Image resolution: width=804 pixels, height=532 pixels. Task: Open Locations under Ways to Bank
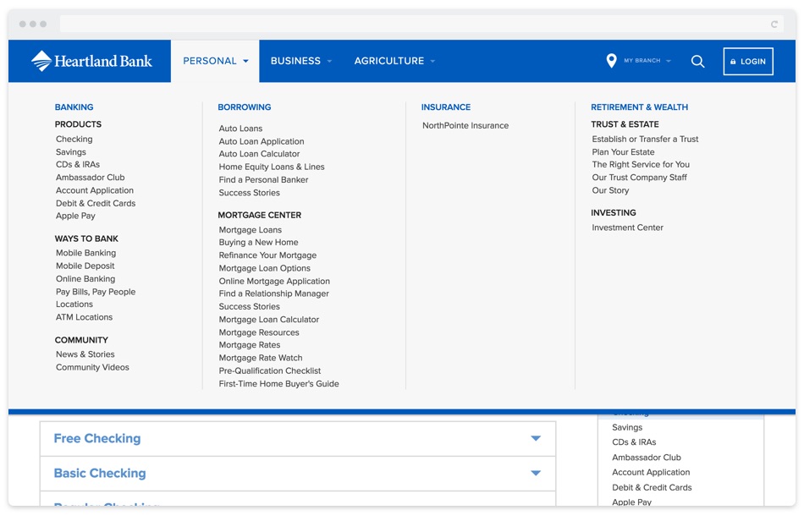(74, 304)
